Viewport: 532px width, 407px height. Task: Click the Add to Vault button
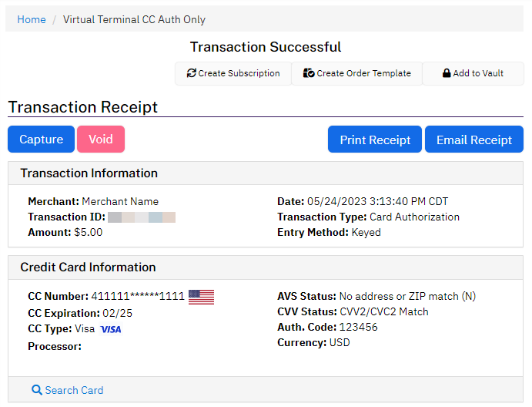pyautogui.click(x=473, y=73)
